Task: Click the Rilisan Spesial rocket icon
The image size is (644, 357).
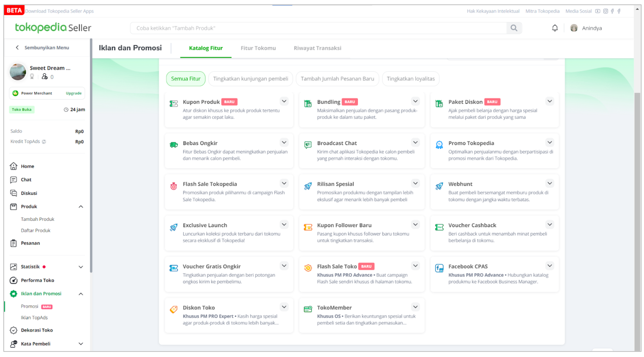Action: click(x=308, y=186)
